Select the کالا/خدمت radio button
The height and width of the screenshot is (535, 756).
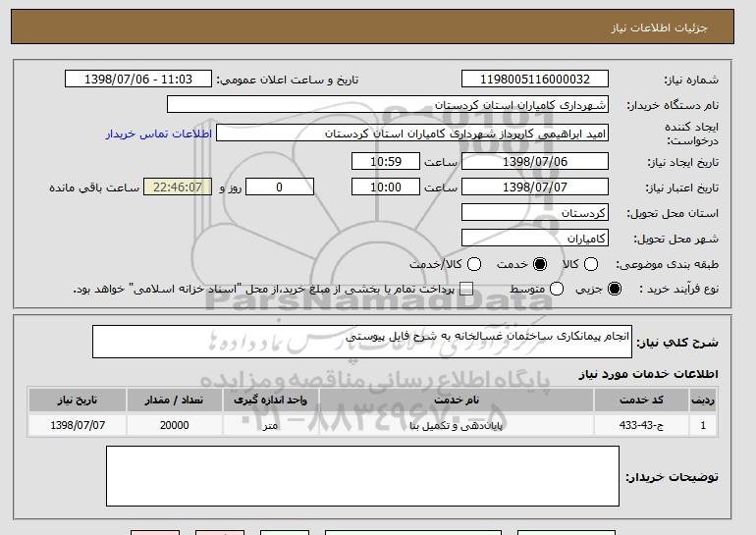coord(474,264)
